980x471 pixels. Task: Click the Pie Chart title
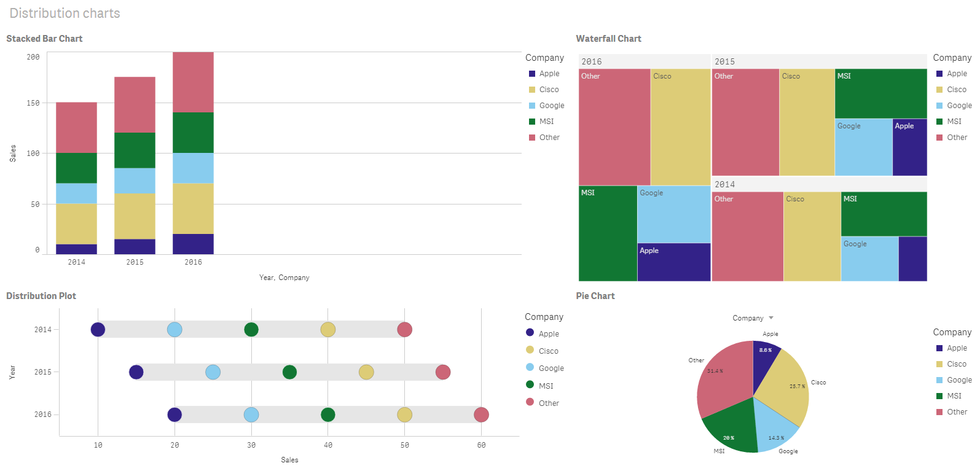(595, 296)
